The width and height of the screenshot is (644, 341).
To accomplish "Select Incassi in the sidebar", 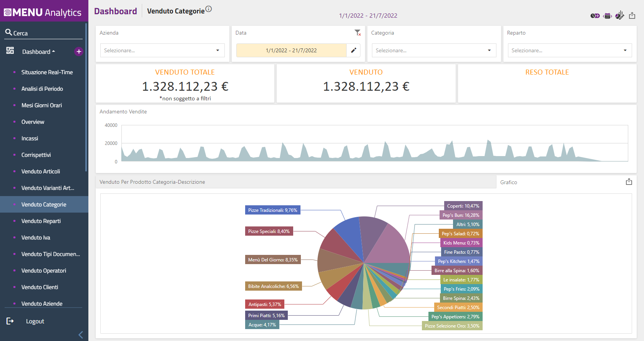I will point(30,138).
